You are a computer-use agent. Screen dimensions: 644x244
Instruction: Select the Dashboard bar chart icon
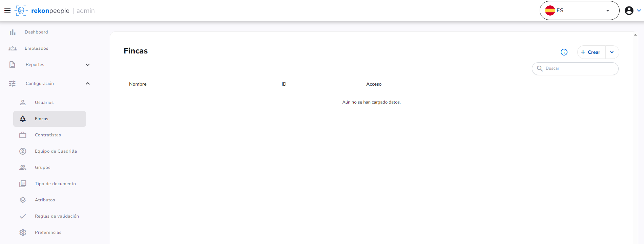pos(13,32)
